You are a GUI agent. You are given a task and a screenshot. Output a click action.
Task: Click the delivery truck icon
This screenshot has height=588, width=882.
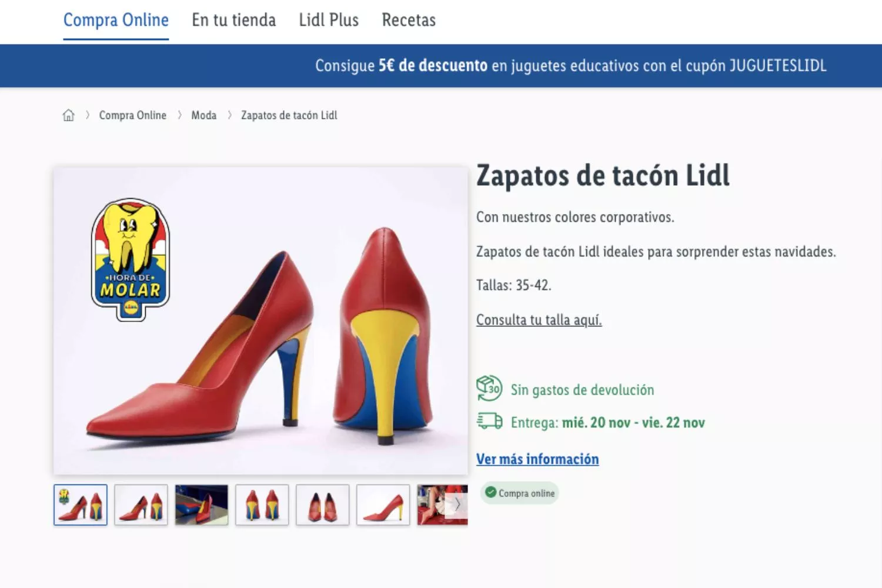click(489, 422)
